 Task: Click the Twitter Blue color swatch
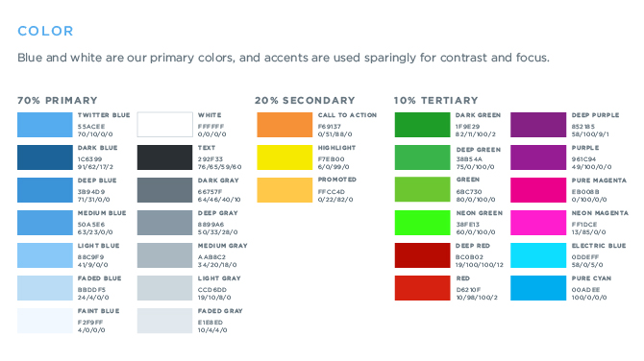pos(45,125)
